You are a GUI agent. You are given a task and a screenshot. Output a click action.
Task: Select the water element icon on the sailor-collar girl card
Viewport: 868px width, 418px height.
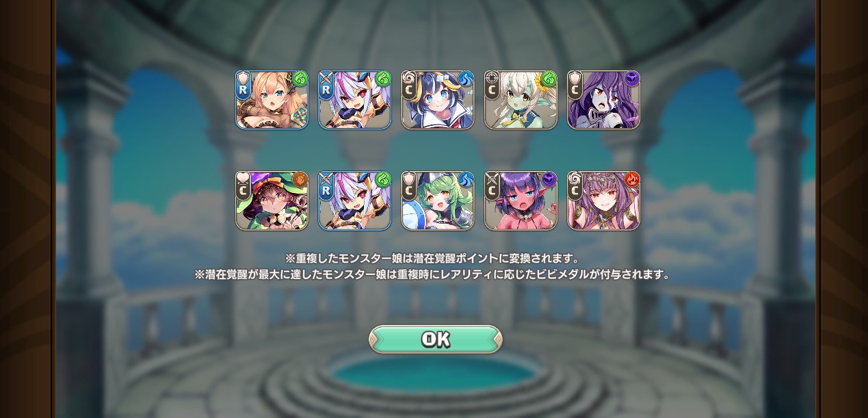pyautogui.click(x=466, y=79)
